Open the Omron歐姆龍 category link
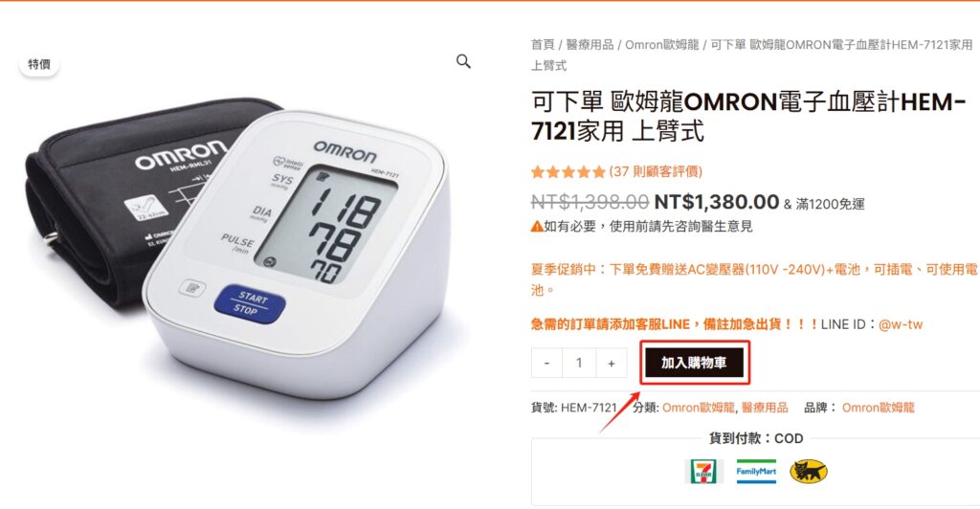Viewport: 980px width, 509px height. [698, 408]
